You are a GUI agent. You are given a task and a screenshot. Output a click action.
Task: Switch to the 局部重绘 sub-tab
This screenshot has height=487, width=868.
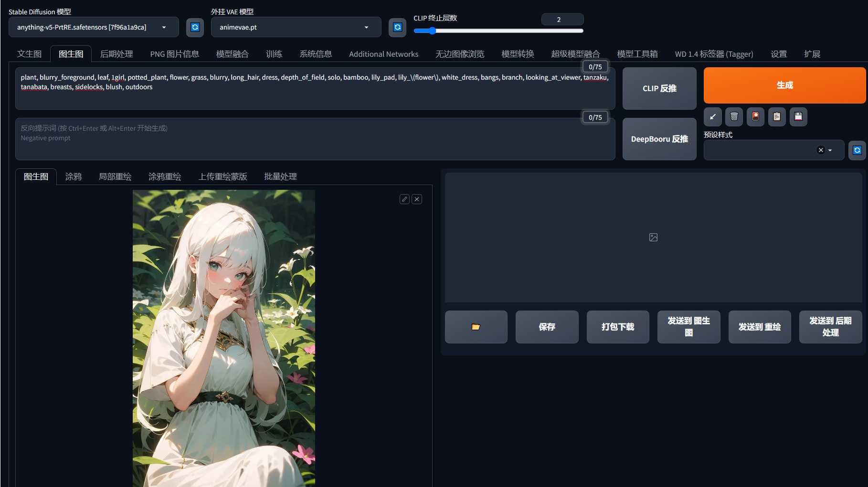[x=115, y=176]
